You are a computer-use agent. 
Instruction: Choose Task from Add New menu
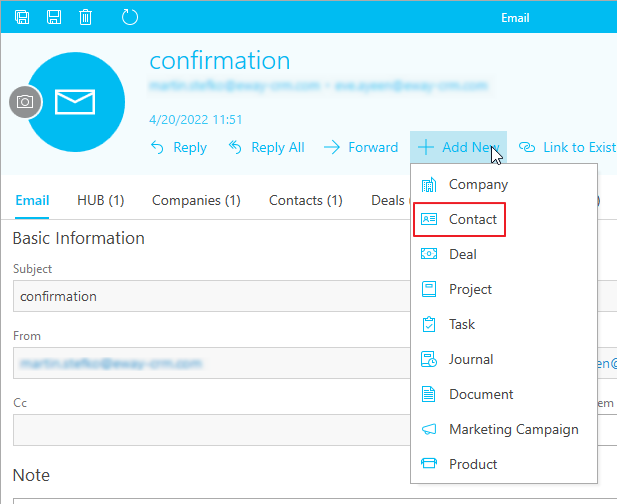(504, 324)
